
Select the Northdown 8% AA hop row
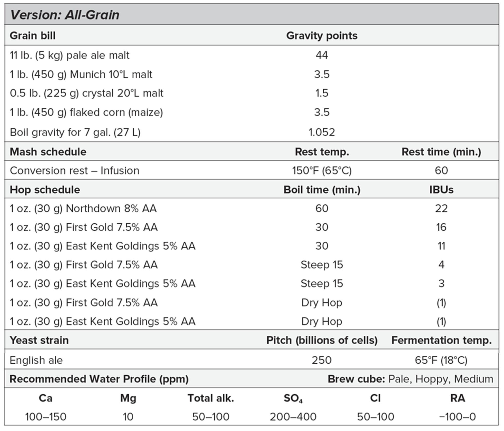point(83,209)
